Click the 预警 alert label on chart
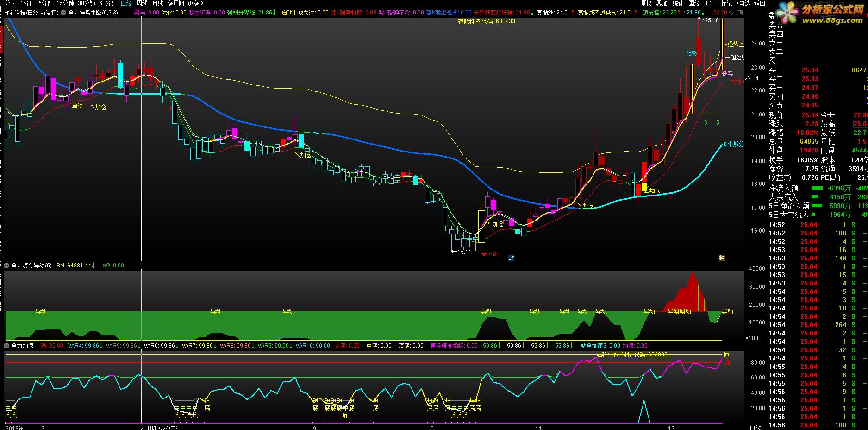The image size is (868, 430). point(691,53)
